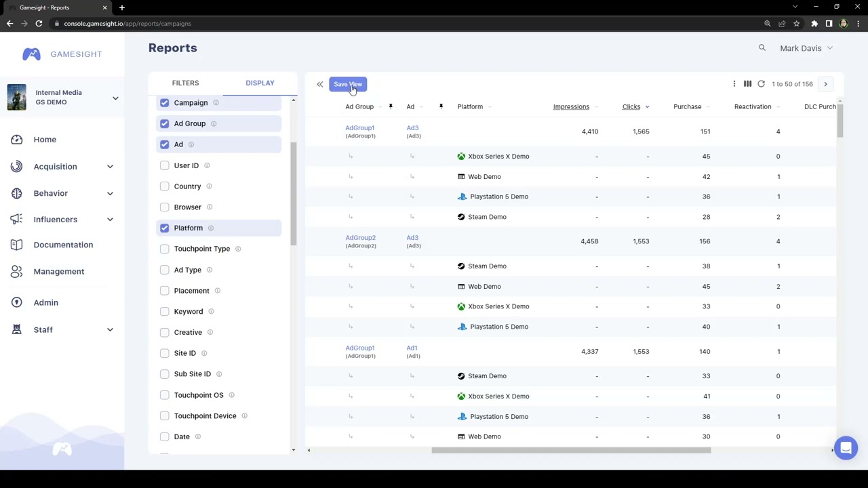Image resolution: width=868 pixels, height=488 pixels.
Task: Enable the User ID checkbox
Action: point(164,165)
